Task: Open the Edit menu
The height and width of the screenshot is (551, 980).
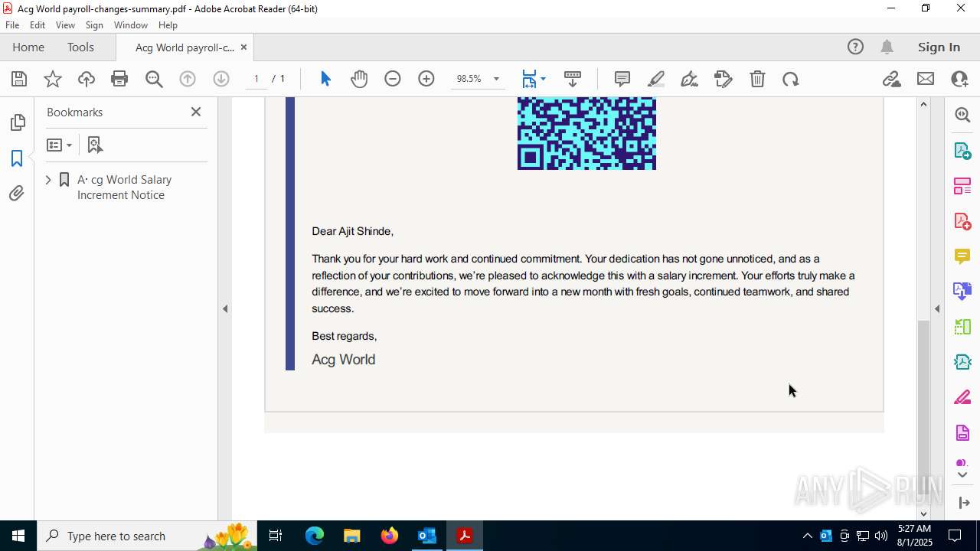Action: [38, 25]
